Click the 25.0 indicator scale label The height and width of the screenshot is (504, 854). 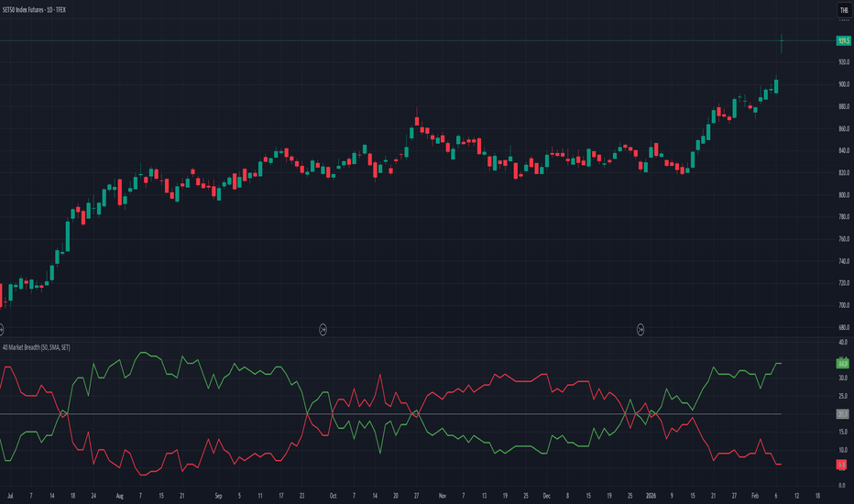point(843,396)
